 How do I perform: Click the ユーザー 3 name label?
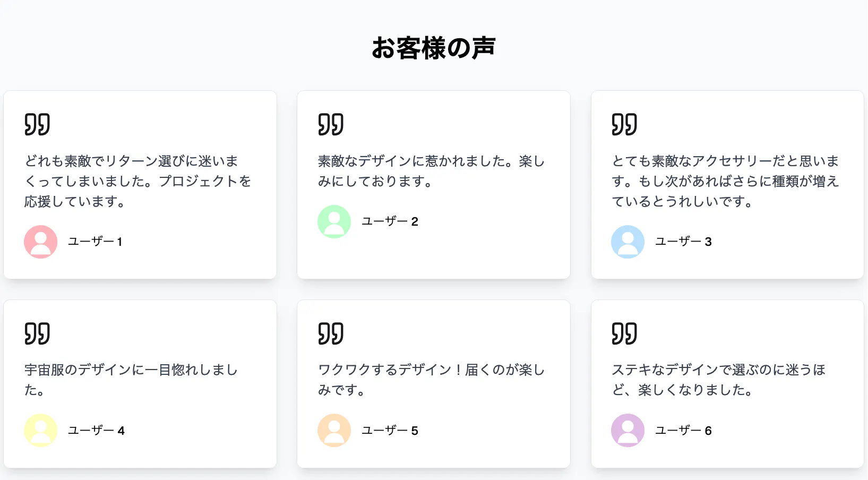coord(683,242)
